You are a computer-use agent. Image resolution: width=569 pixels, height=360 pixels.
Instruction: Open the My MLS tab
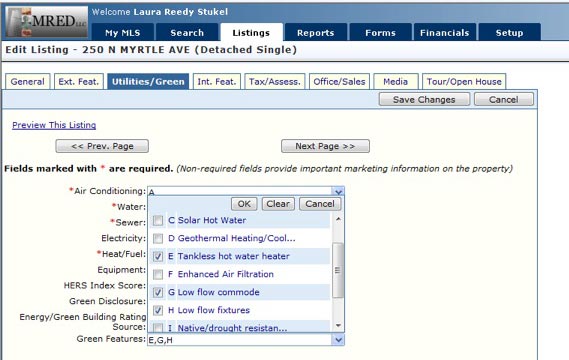(123, 33)
